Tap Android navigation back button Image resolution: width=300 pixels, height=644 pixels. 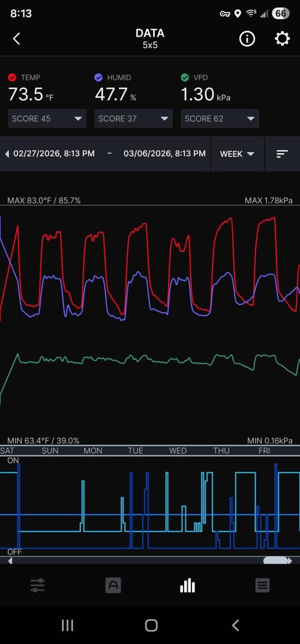click(236, 625)
